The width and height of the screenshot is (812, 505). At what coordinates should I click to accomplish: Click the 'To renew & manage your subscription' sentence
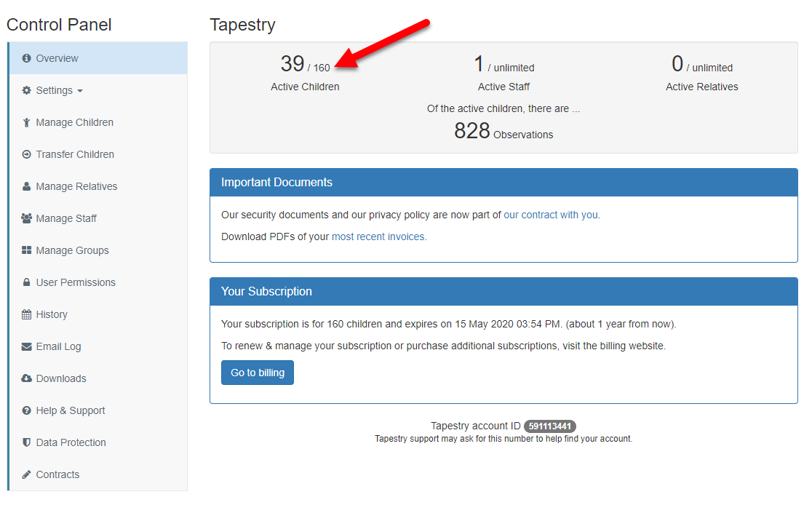coord(443,346)
